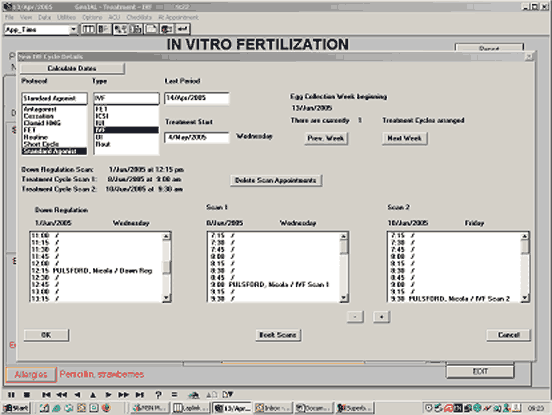Select Antagonist in Protocol list
Viewport: 552px width, 415px height.
(55, 109)
